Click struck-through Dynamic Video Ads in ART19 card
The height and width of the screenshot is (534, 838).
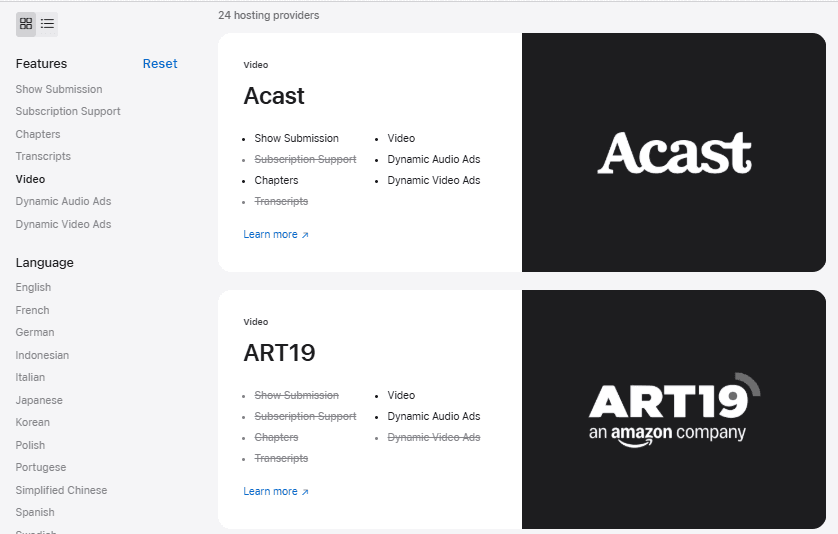click(x=434, y=437)
